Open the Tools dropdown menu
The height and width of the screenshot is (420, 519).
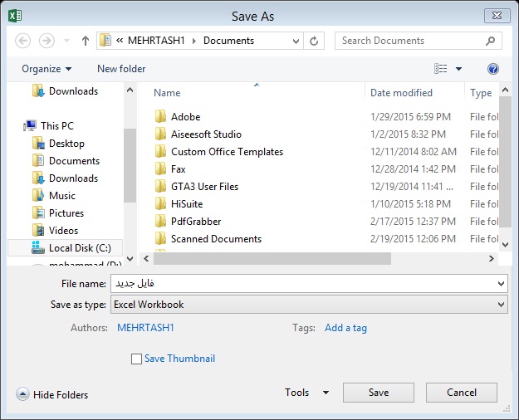pyautogui.click(x=306, y=393)
